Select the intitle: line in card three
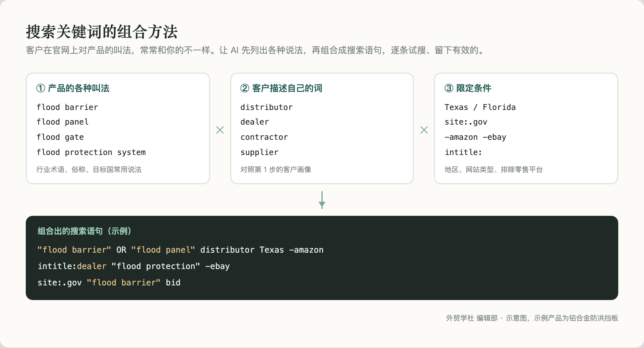This screenshot has height=348, width=644. pos(463,152)
